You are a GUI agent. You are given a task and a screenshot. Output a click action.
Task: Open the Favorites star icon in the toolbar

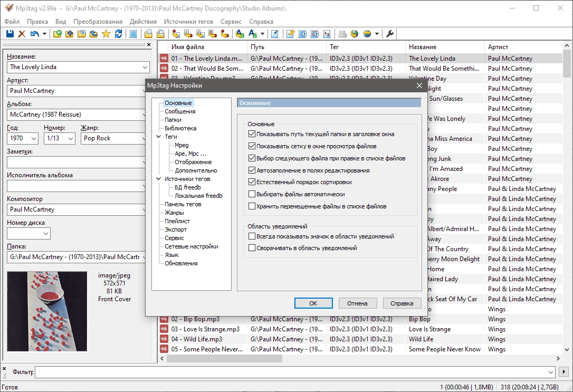pos(106,34)
